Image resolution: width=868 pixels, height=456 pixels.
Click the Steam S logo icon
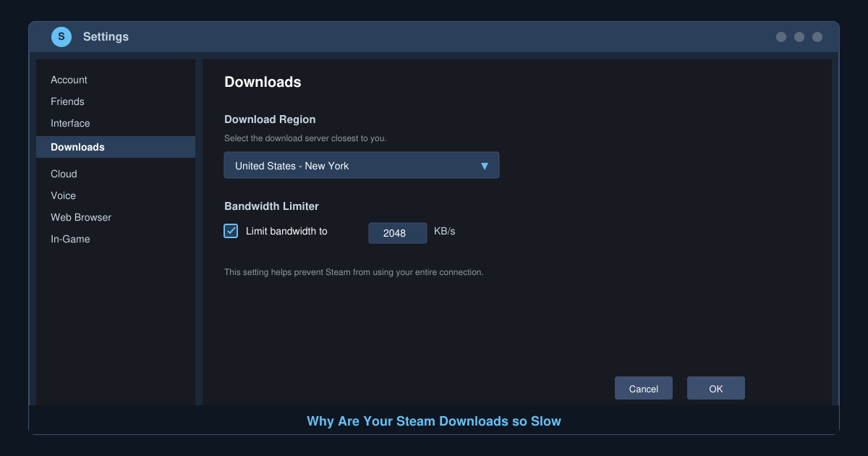(61, 36)
